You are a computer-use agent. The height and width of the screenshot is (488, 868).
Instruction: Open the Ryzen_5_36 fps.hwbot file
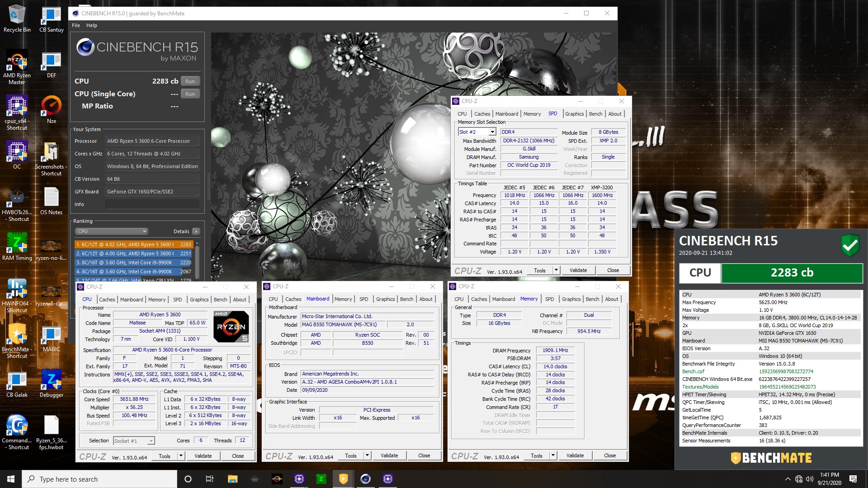52,432
